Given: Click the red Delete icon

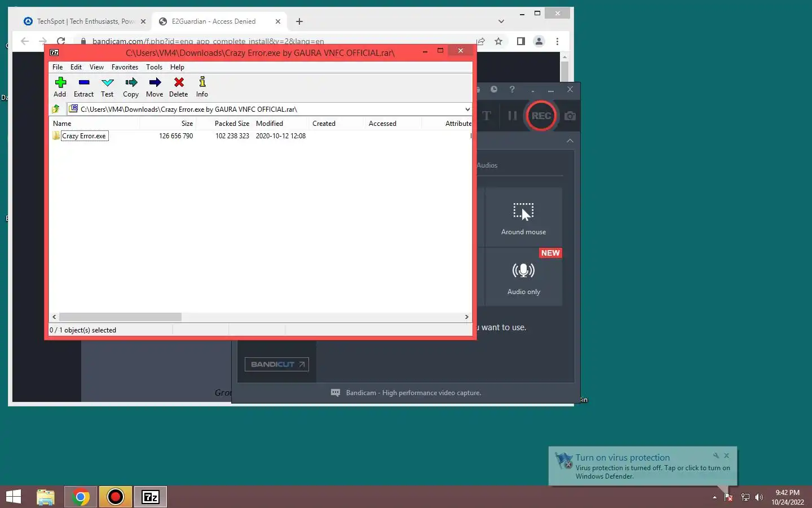Looking at the screenshot, I should [179, 87].
